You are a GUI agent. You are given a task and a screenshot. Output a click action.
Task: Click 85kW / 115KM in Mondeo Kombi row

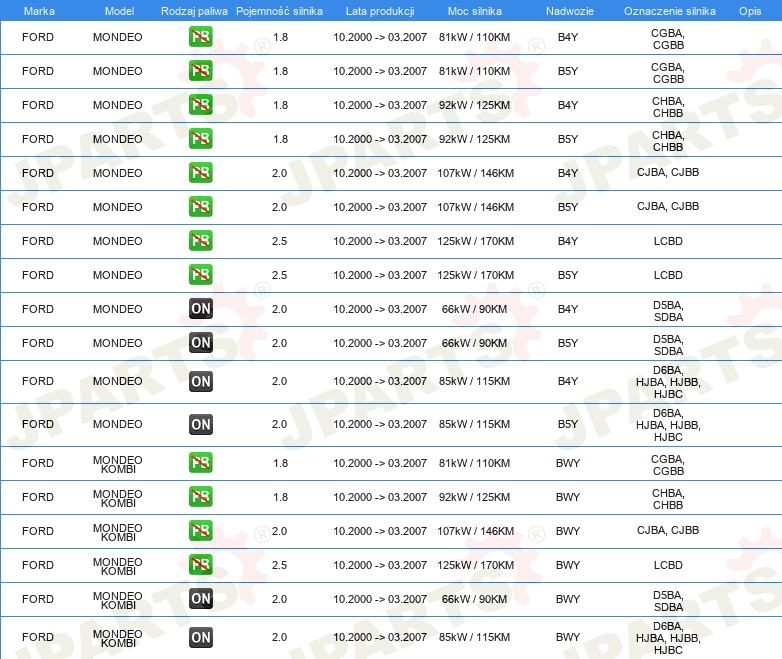[x=474, y=637]
